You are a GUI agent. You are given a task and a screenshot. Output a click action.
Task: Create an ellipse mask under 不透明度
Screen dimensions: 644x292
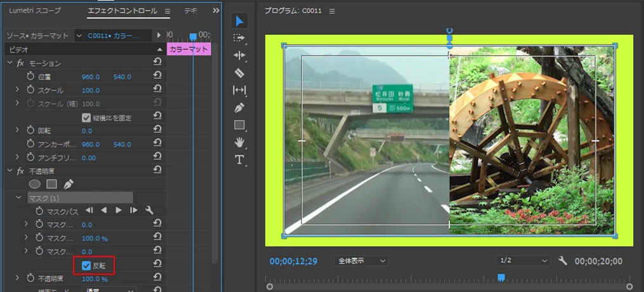[x=34, y=184]
